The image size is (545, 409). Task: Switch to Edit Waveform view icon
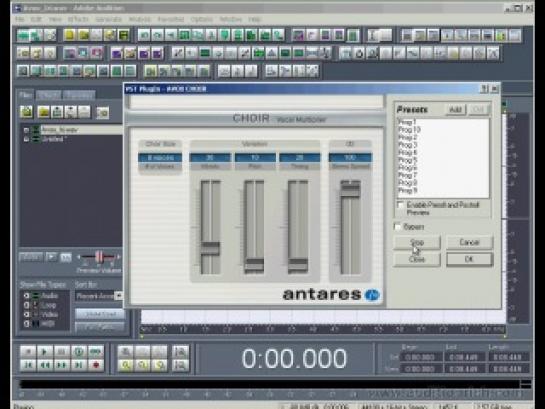pyautogui.click(x=23, y=35)
